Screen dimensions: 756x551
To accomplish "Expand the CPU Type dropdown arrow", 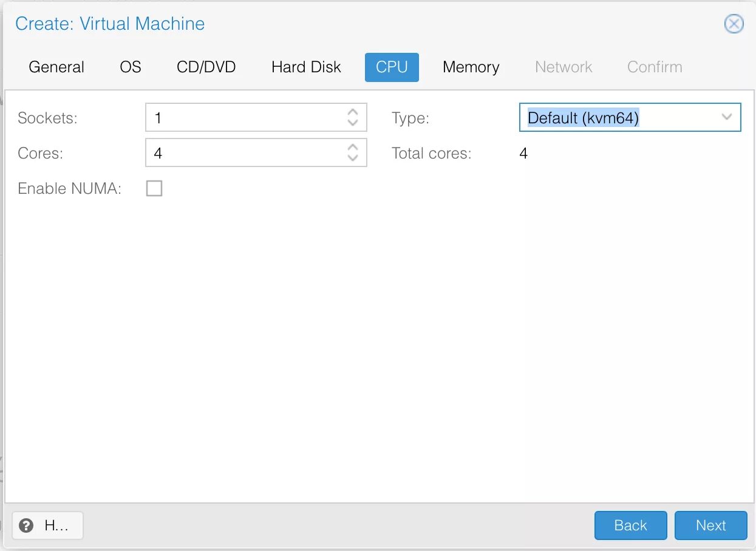I will 727,117.
